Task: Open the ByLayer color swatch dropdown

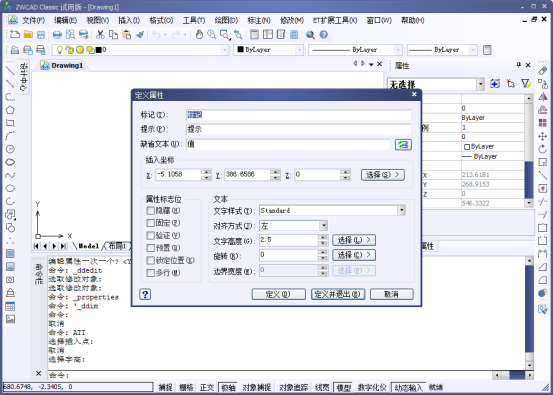Action: click(299, 50)
